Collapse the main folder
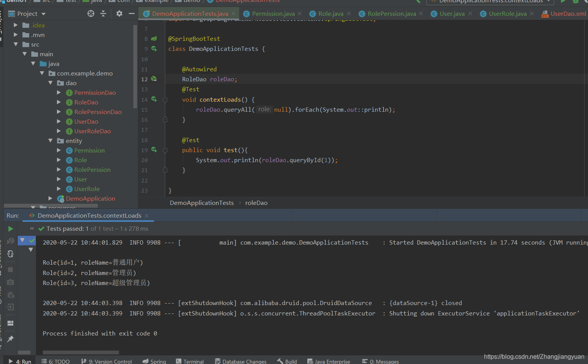This screenshot has height=364, width=588. 25,54
